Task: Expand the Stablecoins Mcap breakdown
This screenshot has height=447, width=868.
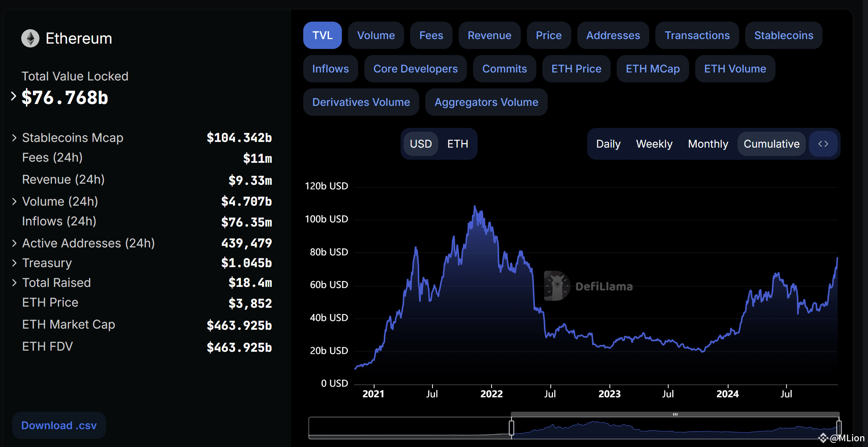Action: point(14,137)
